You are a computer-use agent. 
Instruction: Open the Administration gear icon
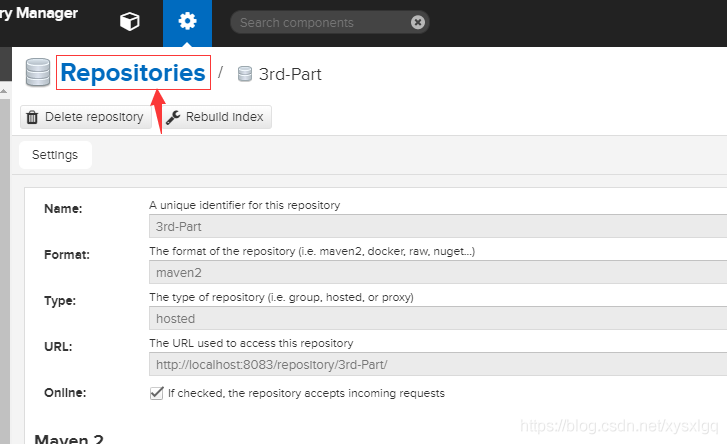[187, 22]
